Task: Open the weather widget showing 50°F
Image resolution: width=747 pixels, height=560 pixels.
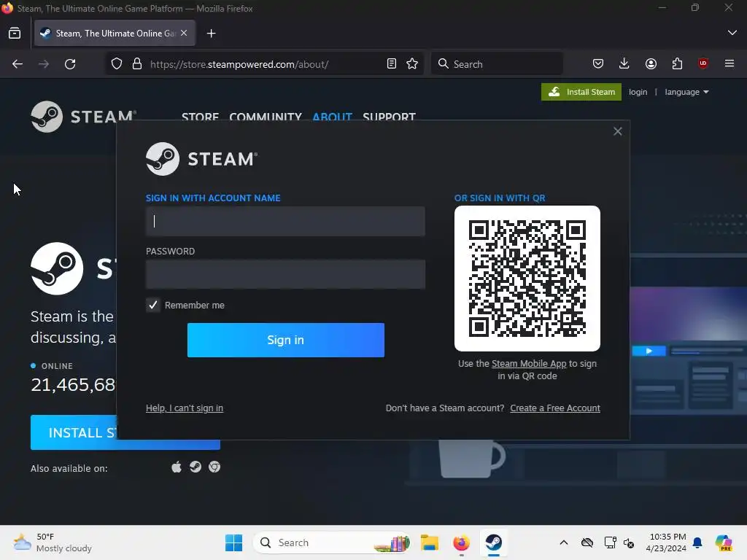Action: click(x=53, y=542)
